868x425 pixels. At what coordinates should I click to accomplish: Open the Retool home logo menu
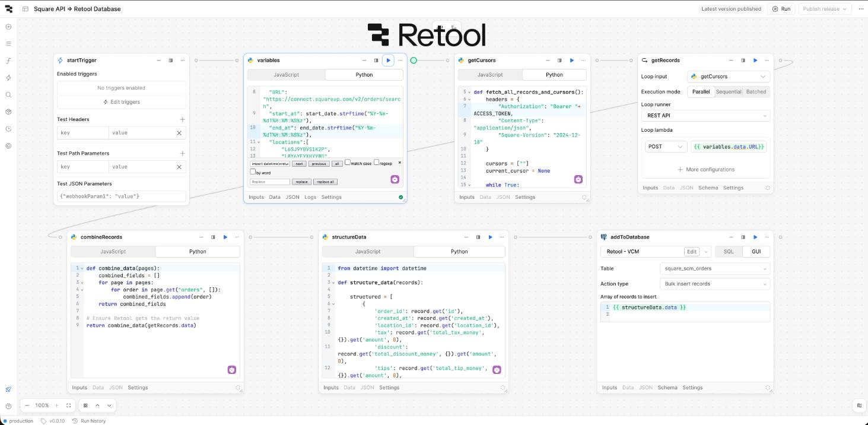pyautogui.click(x=8, y=9)
